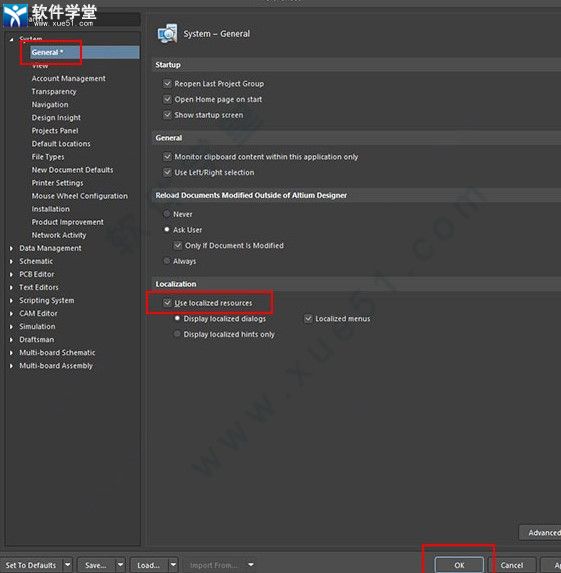Uncheck Reopen Last Project Group
Image resolution: width=561 pixels, height=573 pixels.
click(x=167, y=84)
